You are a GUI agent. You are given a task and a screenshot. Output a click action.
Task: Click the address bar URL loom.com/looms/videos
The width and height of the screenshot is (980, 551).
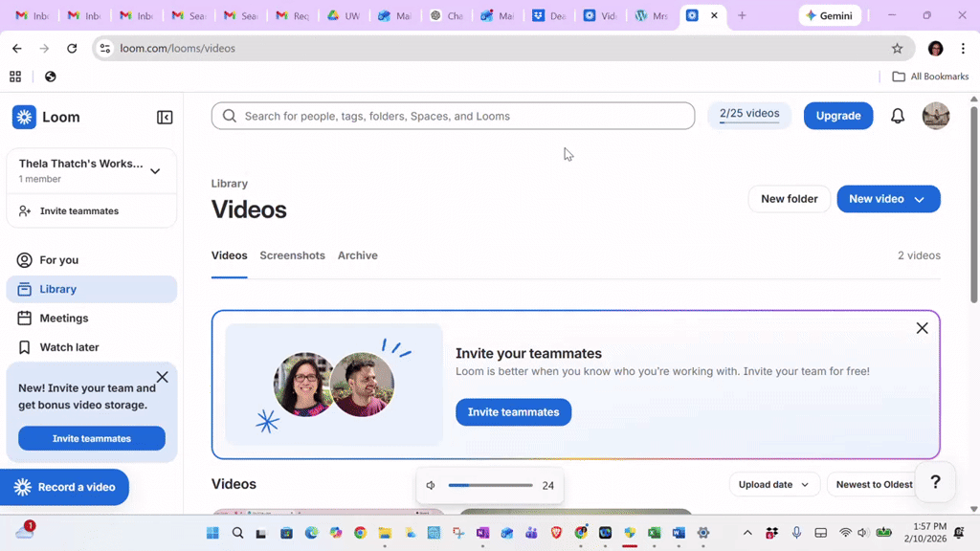177,48
